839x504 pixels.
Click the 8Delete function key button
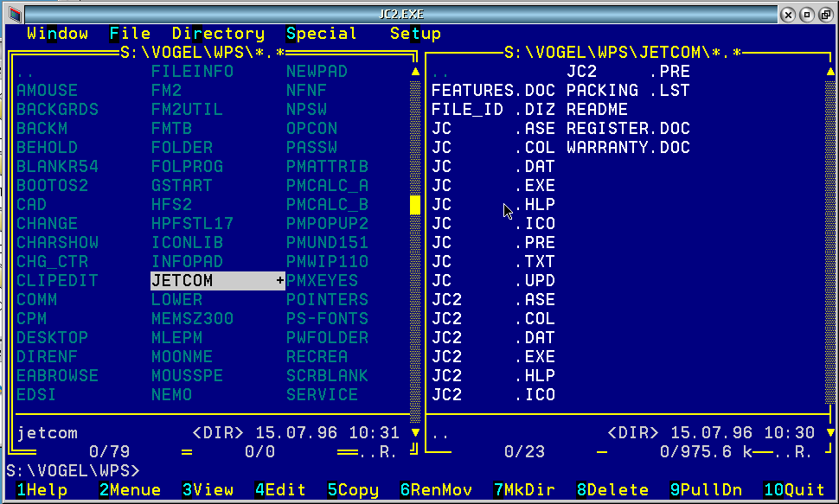[x=612, y=489]
